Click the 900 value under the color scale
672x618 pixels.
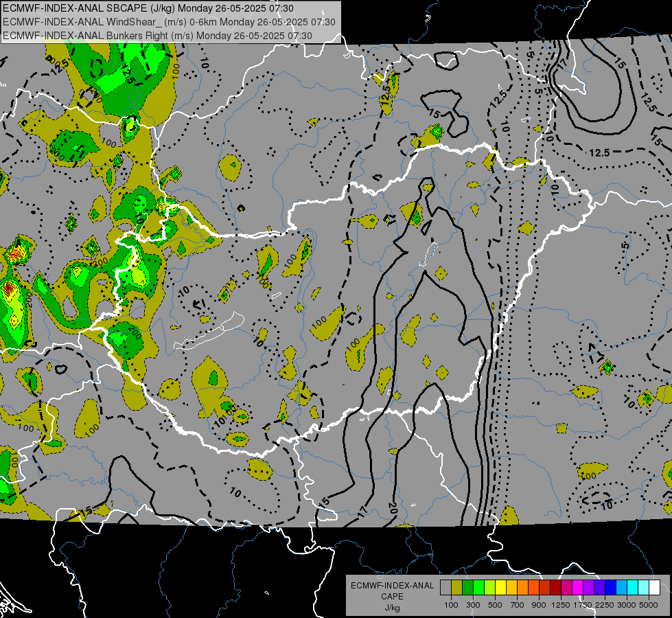(x=539, y=605)
